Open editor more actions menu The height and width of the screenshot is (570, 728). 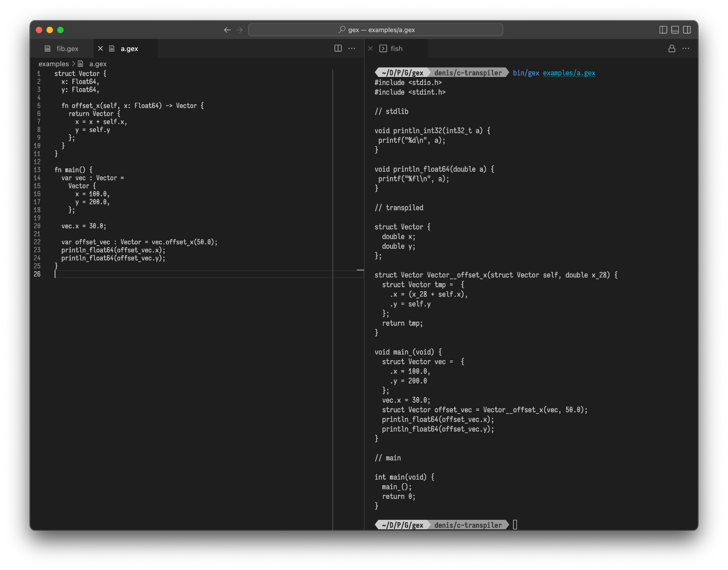click(352, 48)
